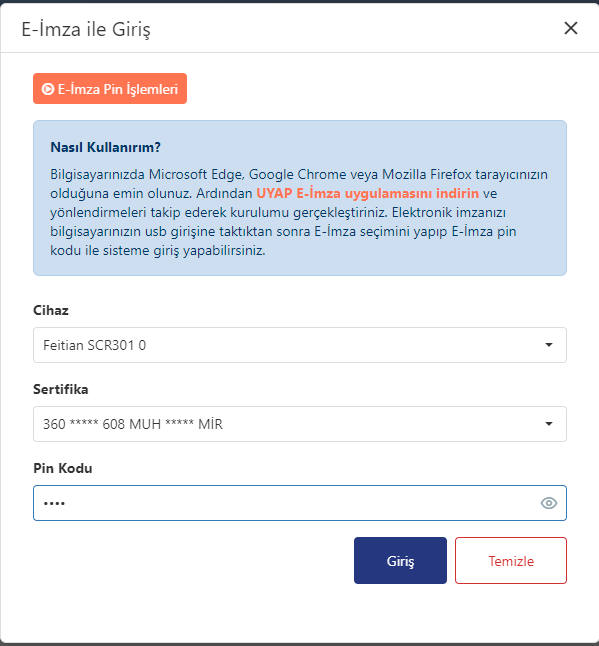Screen dimensions: 599x646
Task: Close the E-İmza ile Giriş dialog
Action: 571,28
